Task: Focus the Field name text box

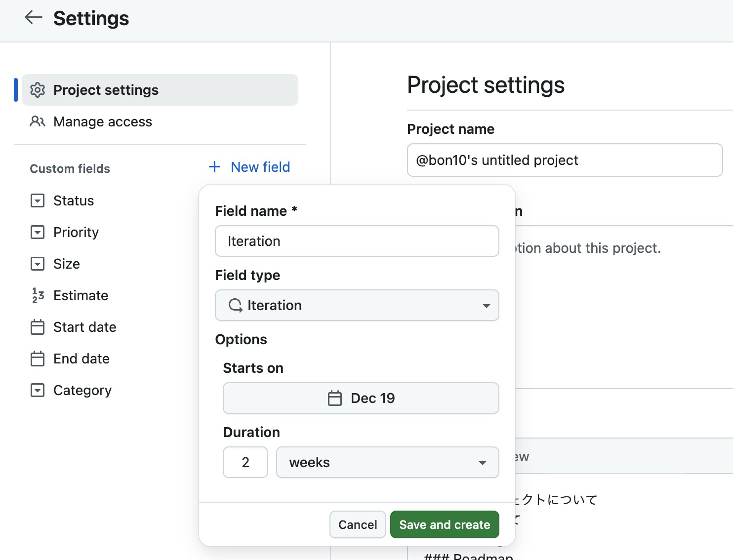Action: pos(357,241)
